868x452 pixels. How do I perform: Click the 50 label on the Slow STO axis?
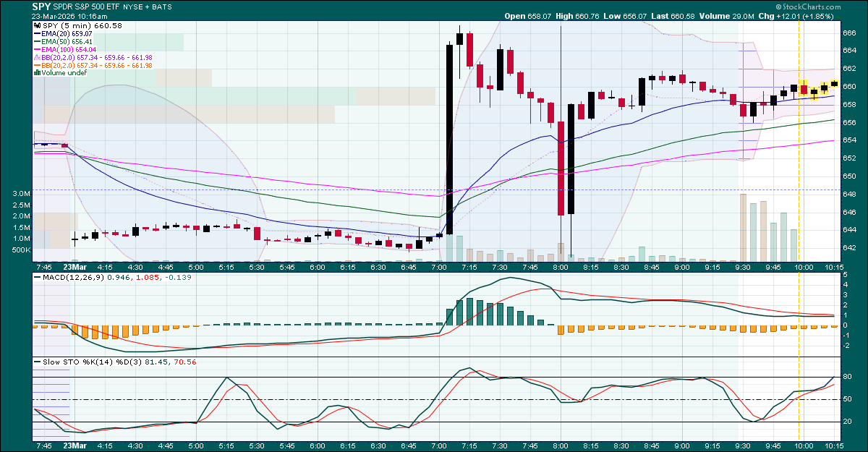(847, 399)
